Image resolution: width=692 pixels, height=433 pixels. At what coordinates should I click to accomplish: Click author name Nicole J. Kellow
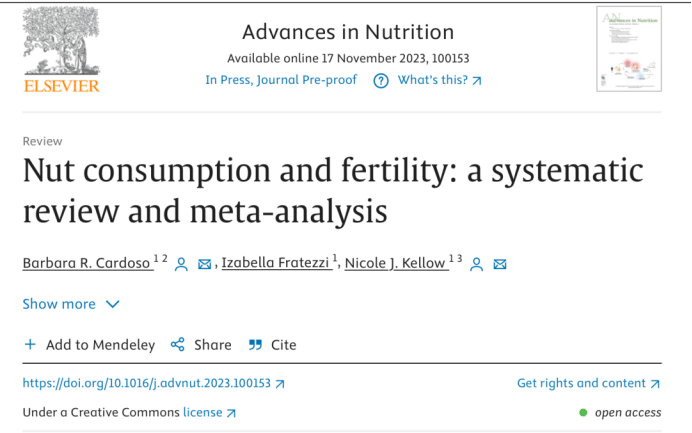396,263
